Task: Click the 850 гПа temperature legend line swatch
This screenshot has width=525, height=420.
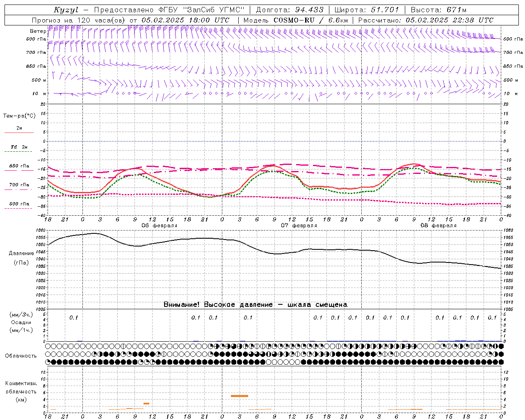Action: (x=18, y=171)
